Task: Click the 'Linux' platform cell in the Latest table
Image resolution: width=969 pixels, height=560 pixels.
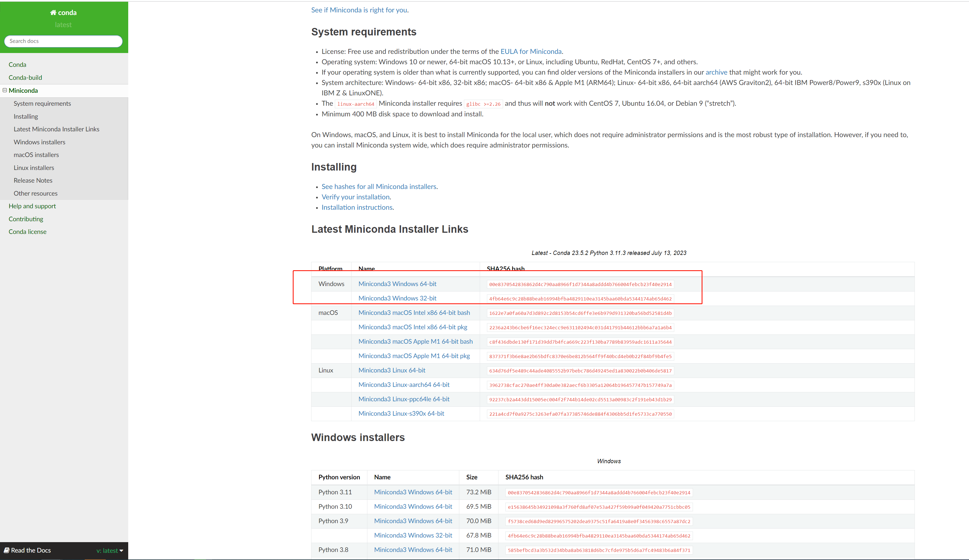Action: 326,370
